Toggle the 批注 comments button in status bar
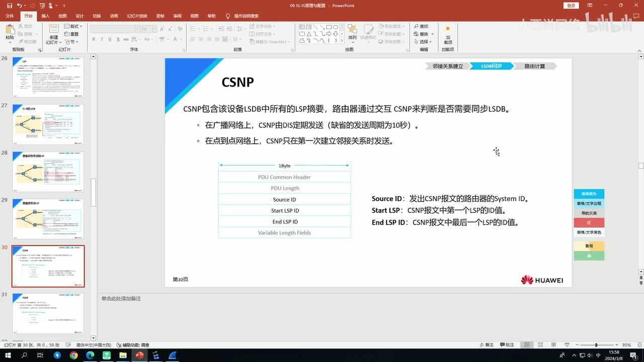 click(x=506, y=345)
